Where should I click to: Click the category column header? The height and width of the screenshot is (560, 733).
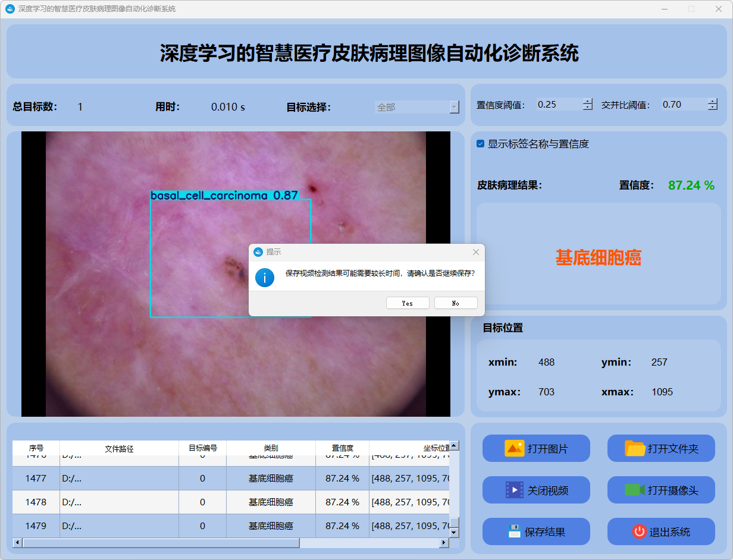tap(271, 448)
